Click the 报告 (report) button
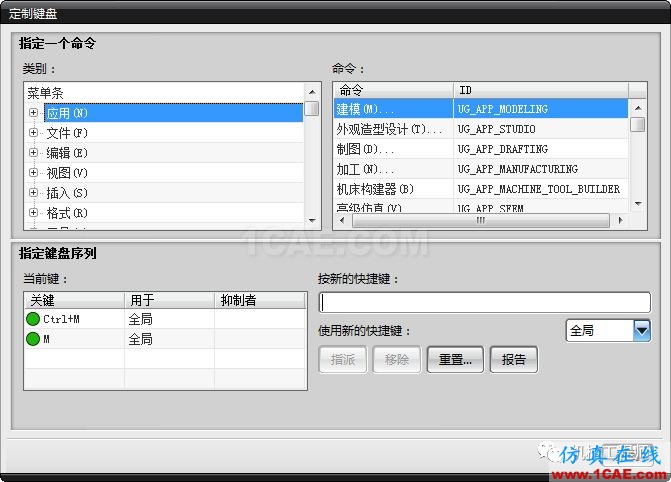The height and width of the screenshot is (482, 671). 514,360
